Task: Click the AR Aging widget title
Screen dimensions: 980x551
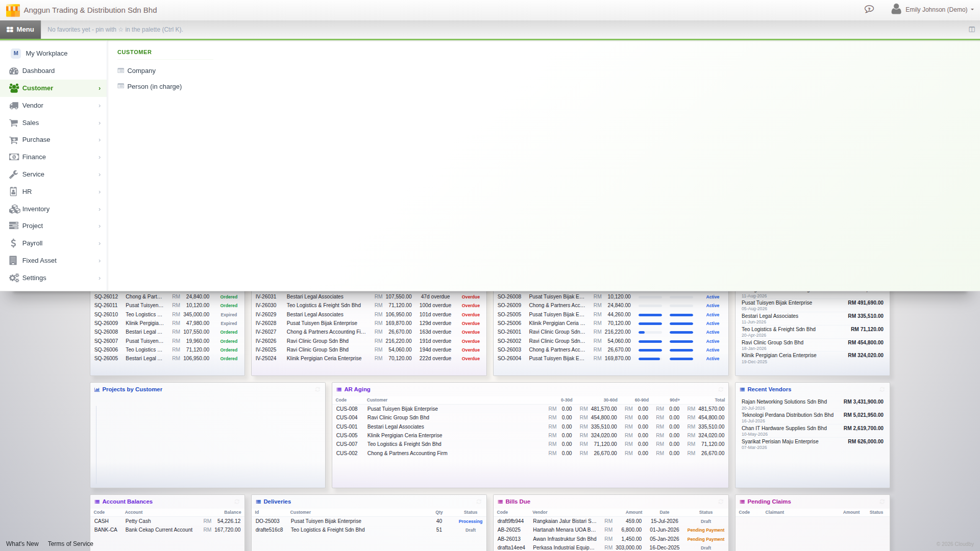Action: coord(357,390)
